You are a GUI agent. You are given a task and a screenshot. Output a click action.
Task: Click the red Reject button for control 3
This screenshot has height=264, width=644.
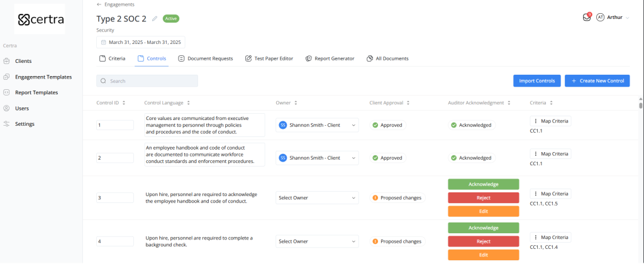pos(483,197)
